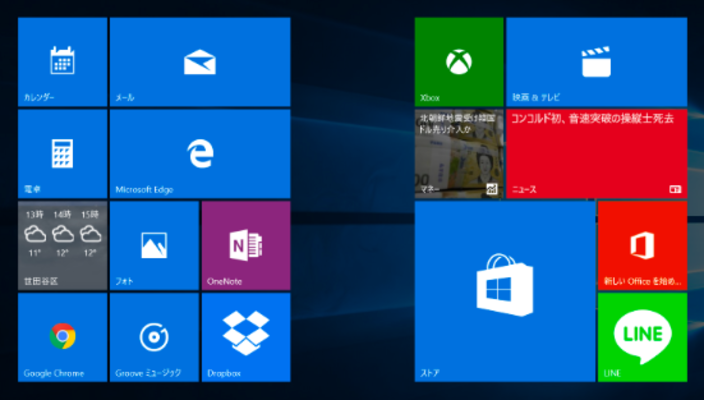Launch the Xbox tile
The height and width of the screenshot is (400, 704).
click(x=459, y=62)
